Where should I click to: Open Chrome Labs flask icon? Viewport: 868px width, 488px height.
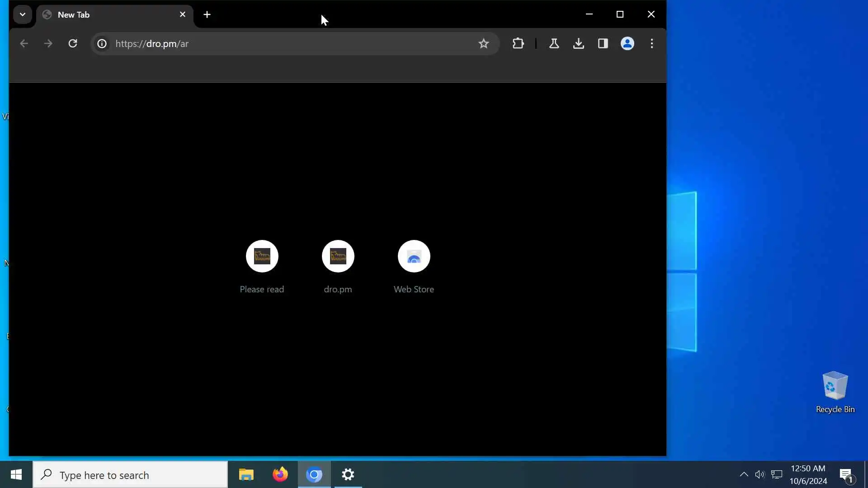click(x=554, y=43)
